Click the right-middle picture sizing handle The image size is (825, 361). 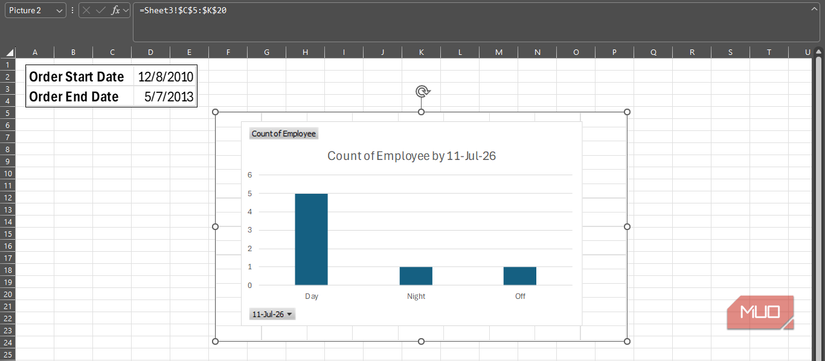point(627,226)
